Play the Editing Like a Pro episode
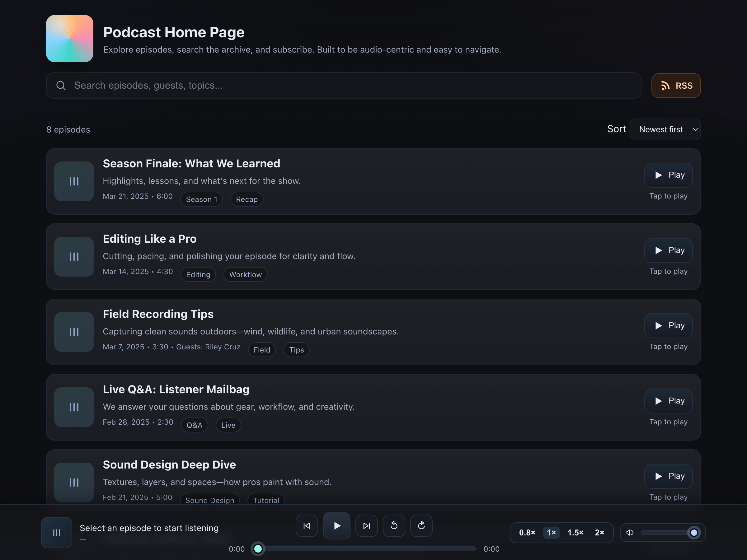The width and height of the screenshot is (747, 560). point(668,250)
